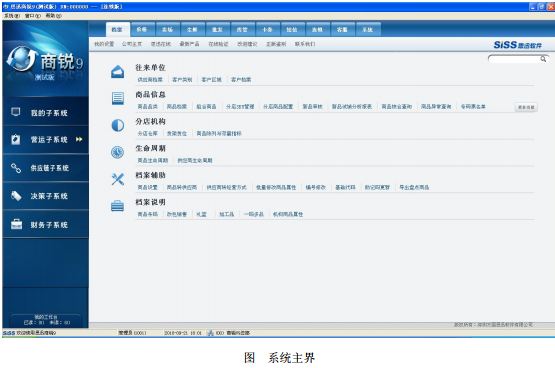Open 供应商档案 under 往来单位

150,80
